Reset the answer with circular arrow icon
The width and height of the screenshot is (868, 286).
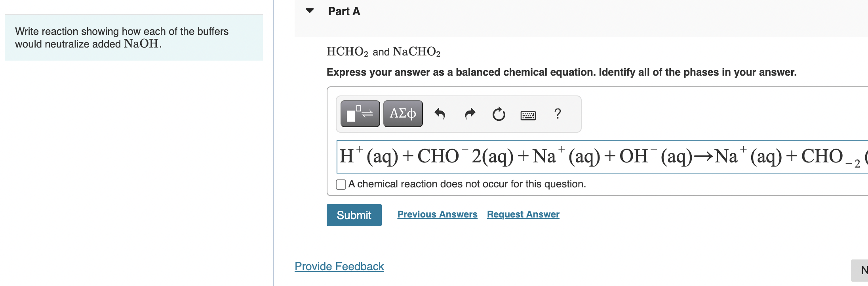499,114
